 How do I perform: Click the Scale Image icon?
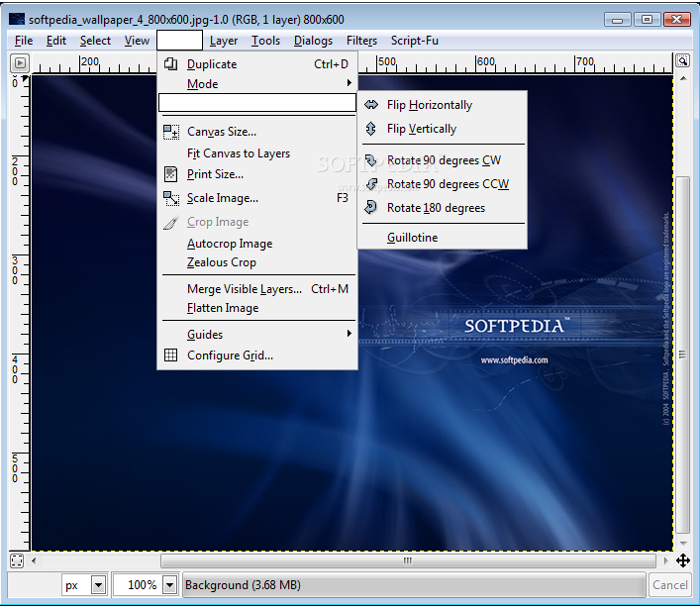click(x=171, y=198)
